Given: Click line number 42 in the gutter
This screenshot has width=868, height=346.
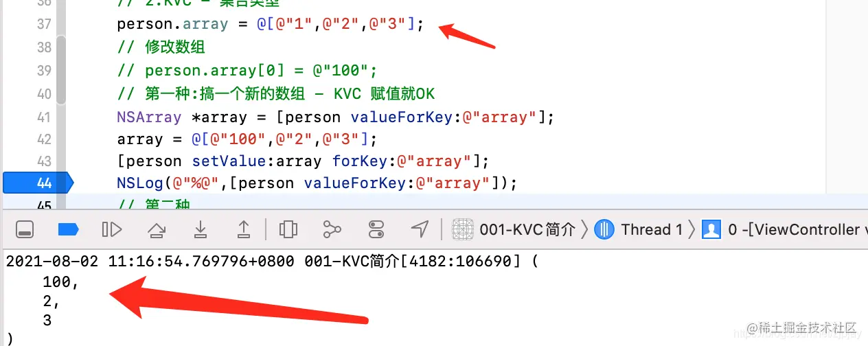Looking at the screenshot, I should tap(44, 139).
